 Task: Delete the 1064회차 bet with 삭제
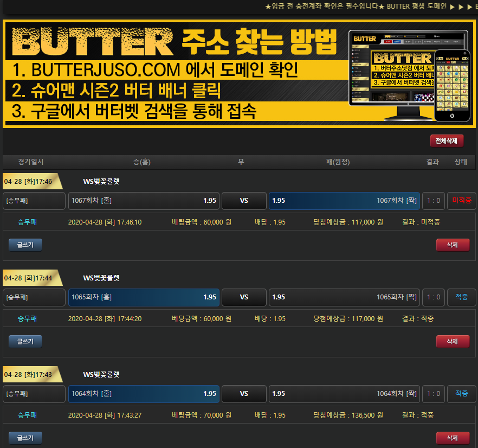coord(453,438)
